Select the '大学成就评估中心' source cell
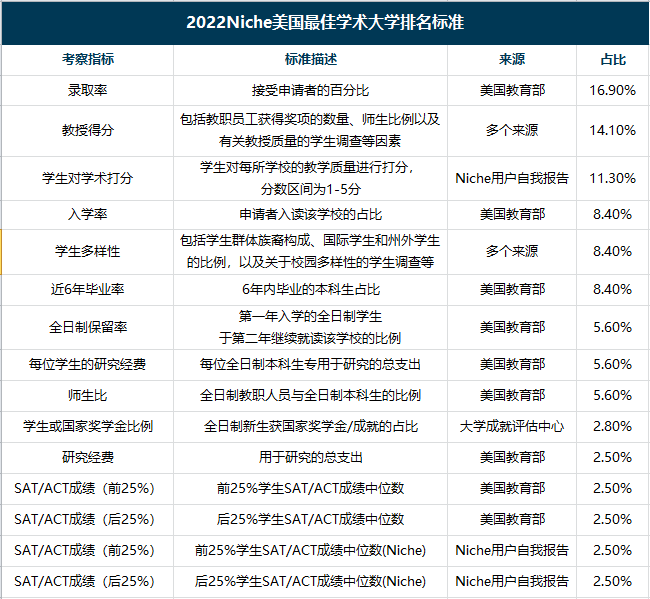The width and height of the screenshot is (650, 599). [512, 427]
